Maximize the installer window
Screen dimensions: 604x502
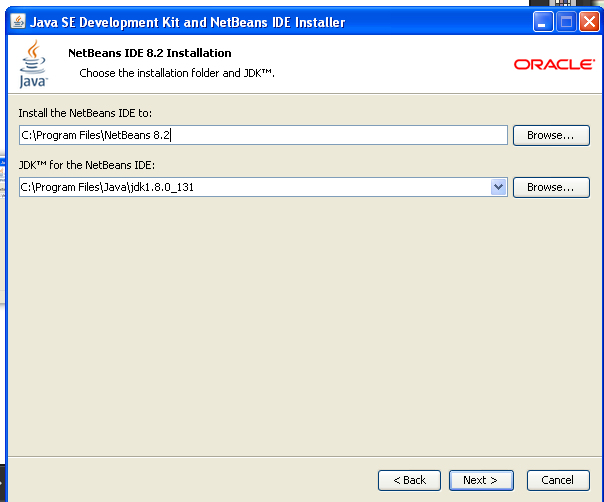coord(566,22)
